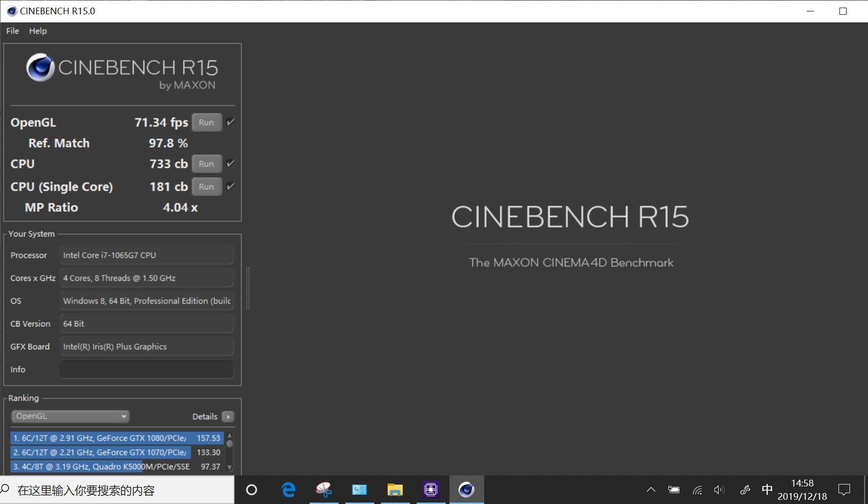Run the CPU benchmark

point(206,164)
